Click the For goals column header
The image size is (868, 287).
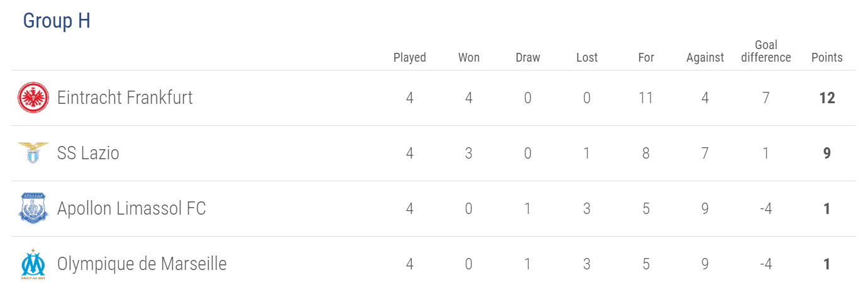point(646,57)
